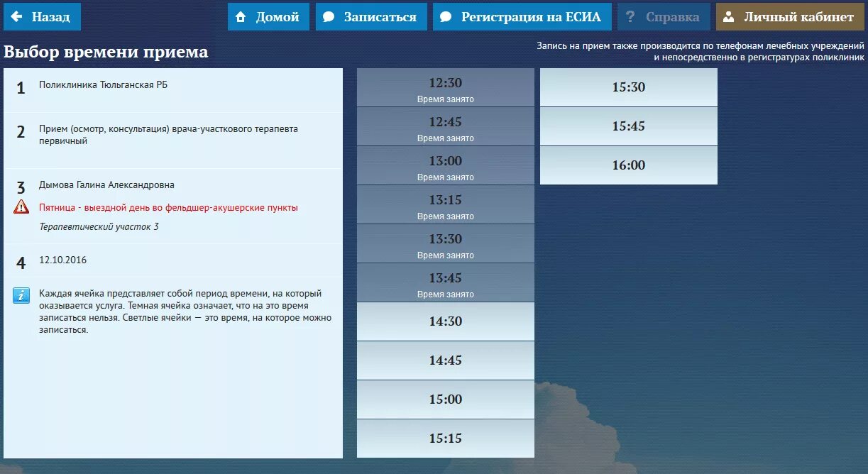
Task: Click Терапевтический участок 3 text
Action: 99,227
